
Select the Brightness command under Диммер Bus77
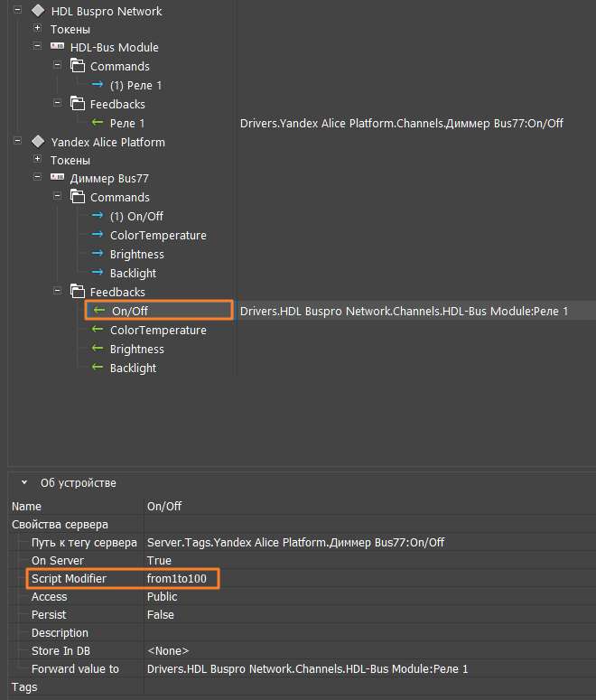(137, 254)
